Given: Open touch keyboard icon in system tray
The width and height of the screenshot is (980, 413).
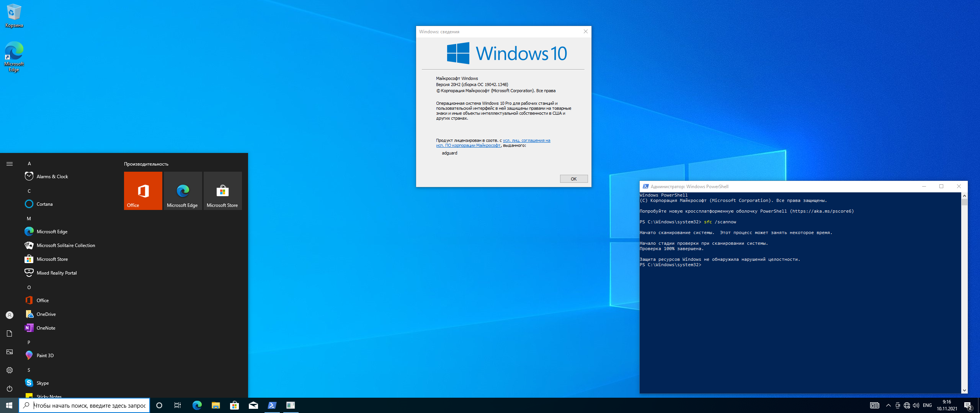Looking at the screenshot, I should coord(875,405).
